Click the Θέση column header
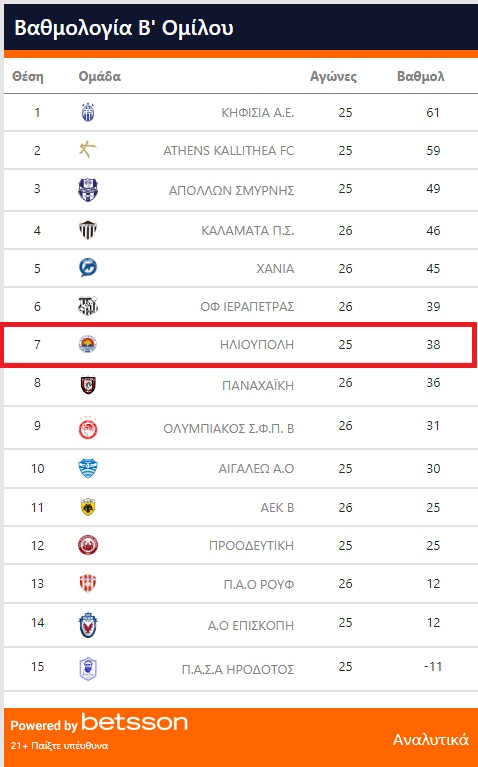 pyautogui.click(x=28, y=76)
